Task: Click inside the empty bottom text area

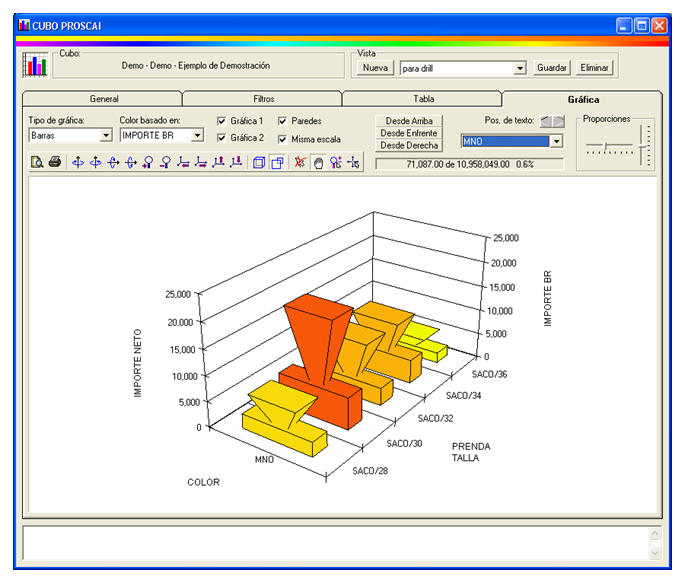Action: (336, 543)
